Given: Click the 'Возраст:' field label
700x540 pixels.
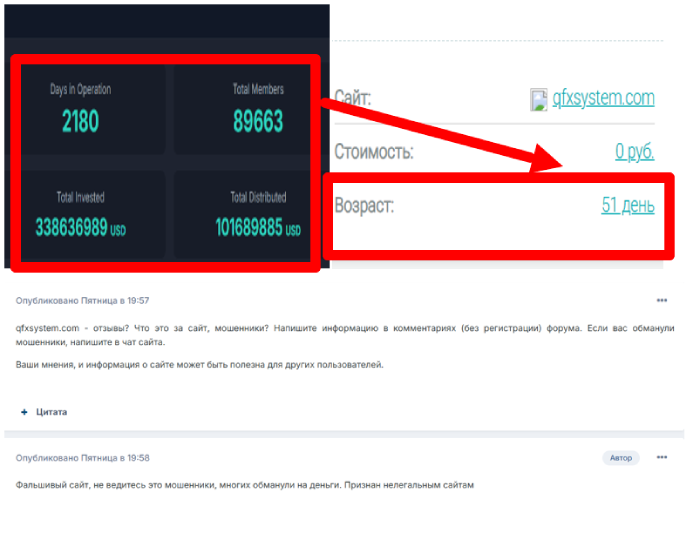Looking at the screenshot, I should (x=364, y=207).
